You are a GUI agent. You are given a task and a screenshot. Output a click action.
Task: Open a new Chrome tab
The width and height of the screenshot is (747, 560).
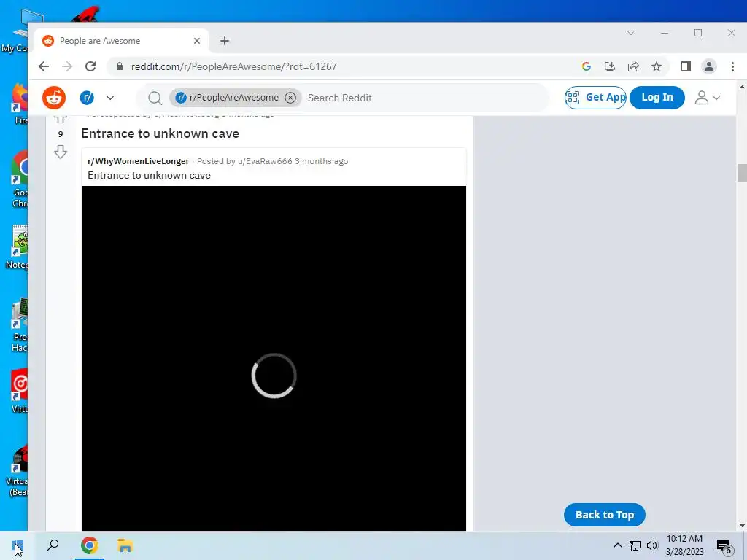pyautogui.click(x=225, y=41)
